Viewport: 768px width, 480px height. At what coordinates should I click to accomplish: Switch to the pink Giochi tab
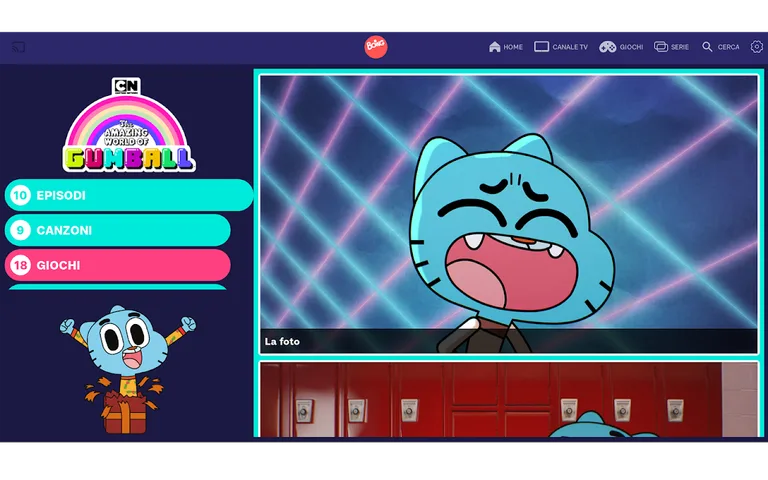pos(118,265)
